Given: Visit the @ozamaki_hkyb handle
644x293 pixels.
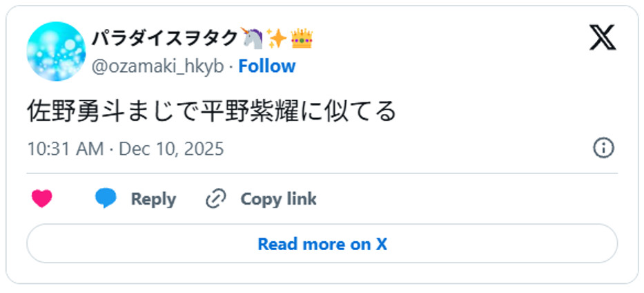Looking at the screenshot, I should [x=157, y=66].
